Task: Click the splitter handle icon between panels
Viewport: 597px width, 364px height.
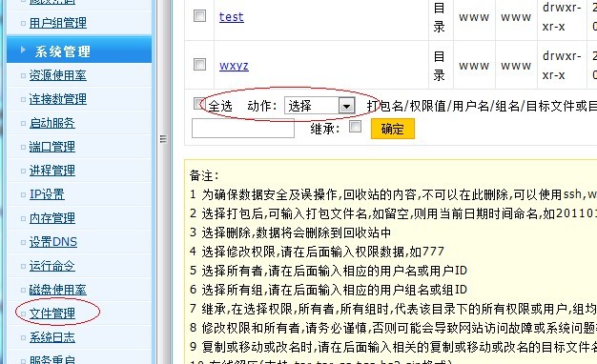Action: (x=163, y=139)
